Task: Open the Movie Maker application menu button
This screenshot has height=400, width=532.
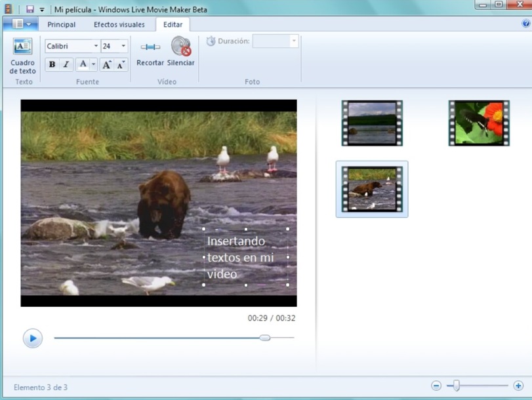Action: [21, 24]
